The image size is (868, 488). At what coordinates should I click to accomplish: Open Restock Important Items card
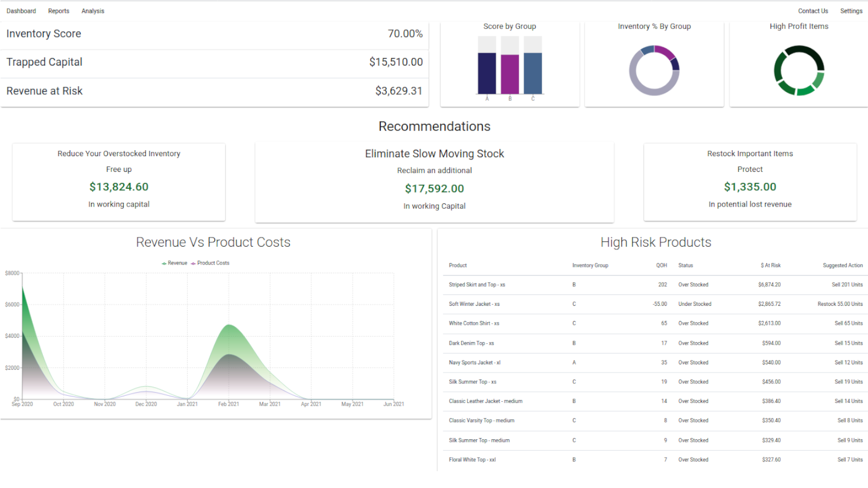click(750, 182)
